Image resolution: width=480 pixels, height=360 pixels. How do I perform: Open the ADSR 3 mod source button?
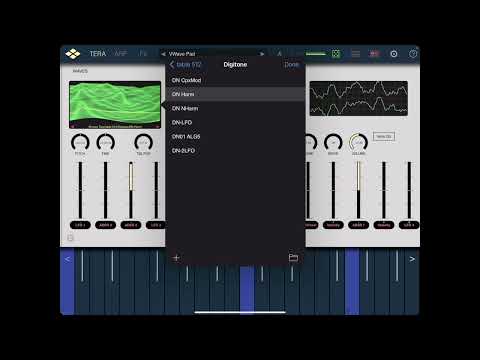(105, 225)
